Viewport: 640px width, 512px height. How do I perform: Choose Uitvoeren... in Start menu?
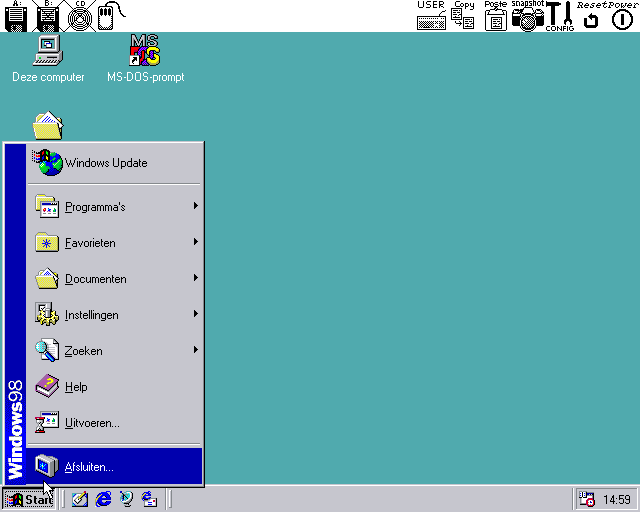pyautogui.click(x=114, y=423)
